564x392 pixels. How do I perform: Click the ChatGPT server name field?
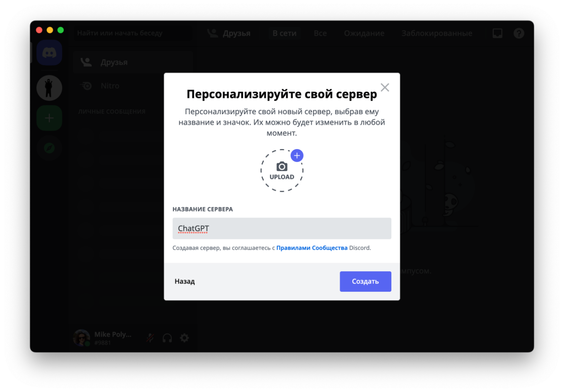pyautogui.click(x=282, y=228)
